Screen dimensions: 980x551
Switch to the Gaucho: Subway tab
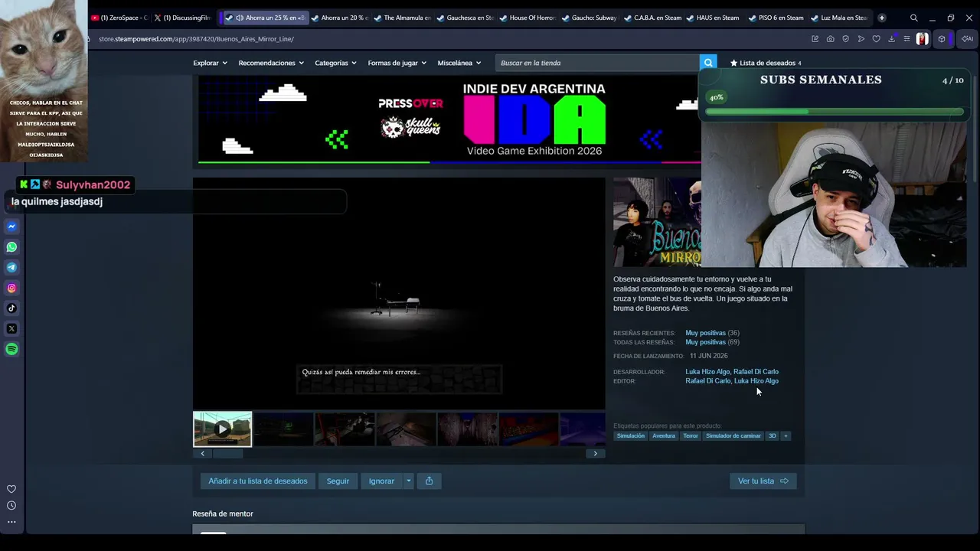tap(590, 18)
